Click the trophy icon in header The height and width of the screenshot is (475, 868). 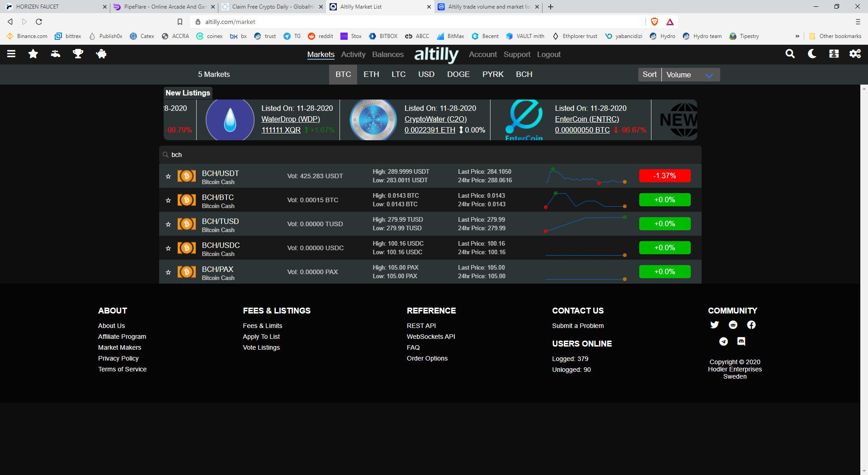click(x=78, y=54)
